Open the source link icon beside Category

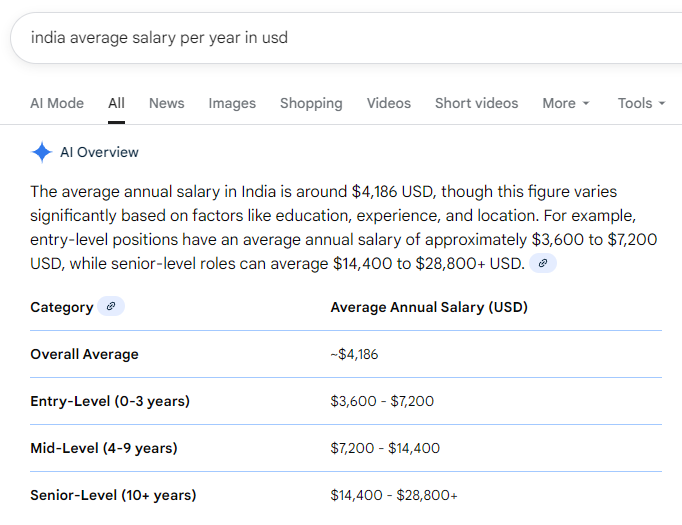coord(111,307)
